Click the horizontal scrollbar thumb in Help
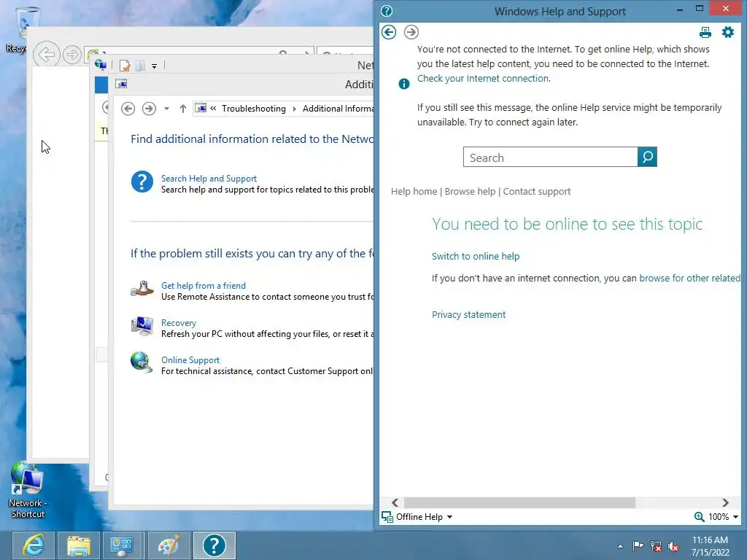The image size is (747, 560). 519,503
